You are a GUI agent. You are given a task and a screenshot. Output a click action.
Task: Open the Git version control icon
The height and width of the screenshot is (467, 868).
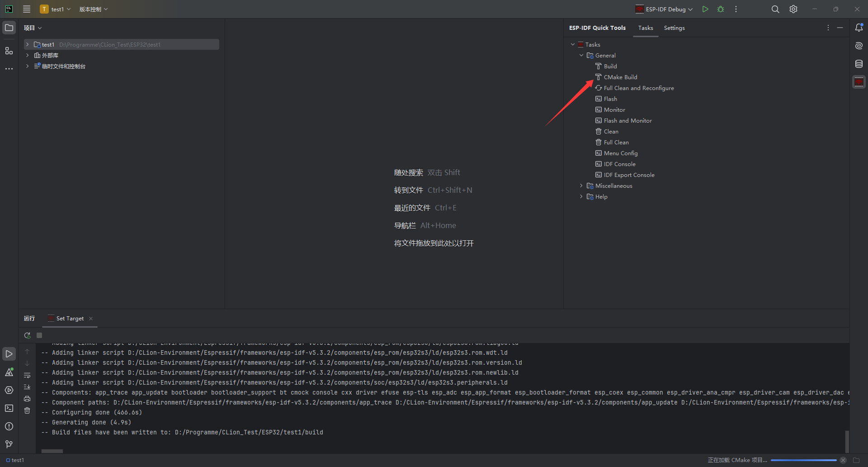(x=9, y=444)
